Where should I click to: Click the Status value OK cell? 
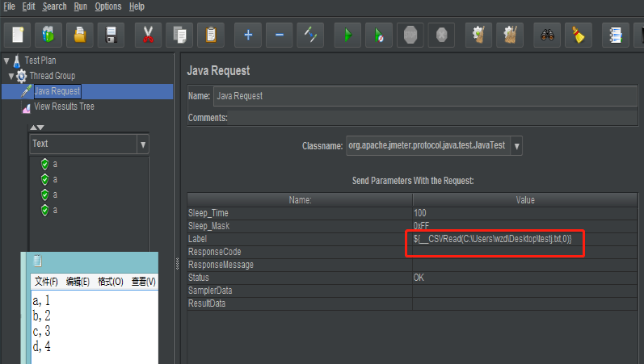[525, 278]
